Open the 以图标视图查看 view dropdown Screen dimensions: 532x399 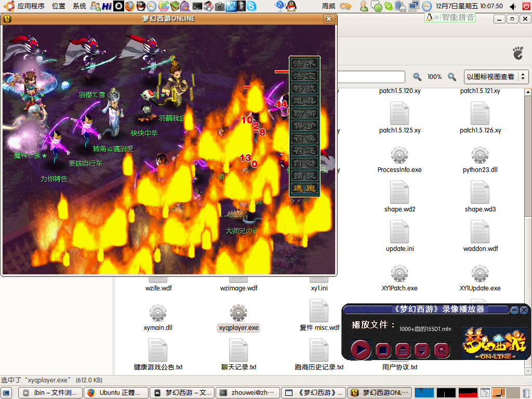pos(496,77)
